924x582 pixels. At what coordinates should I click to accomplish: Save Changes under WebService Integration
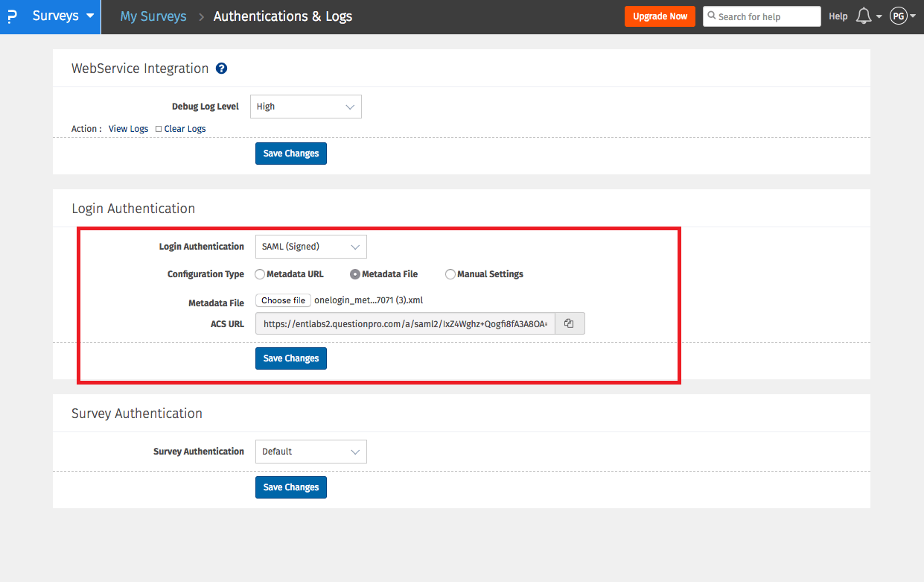point(291,154)
